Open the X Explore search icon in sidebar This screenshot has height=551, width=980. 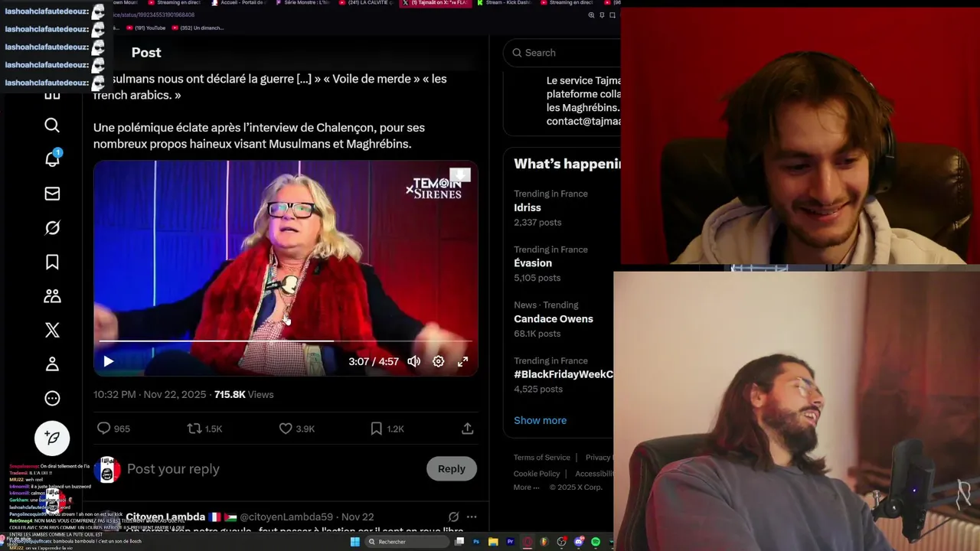52,125
